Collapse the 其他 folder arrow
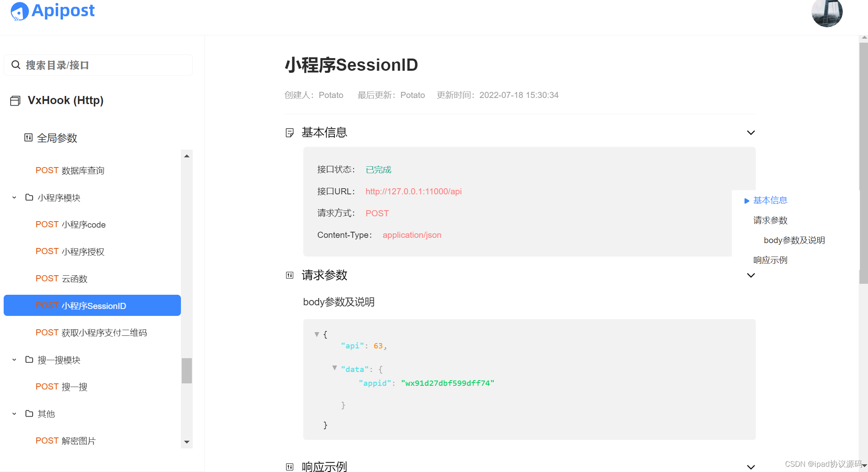The image size is (868, 472). click(14, 414)
